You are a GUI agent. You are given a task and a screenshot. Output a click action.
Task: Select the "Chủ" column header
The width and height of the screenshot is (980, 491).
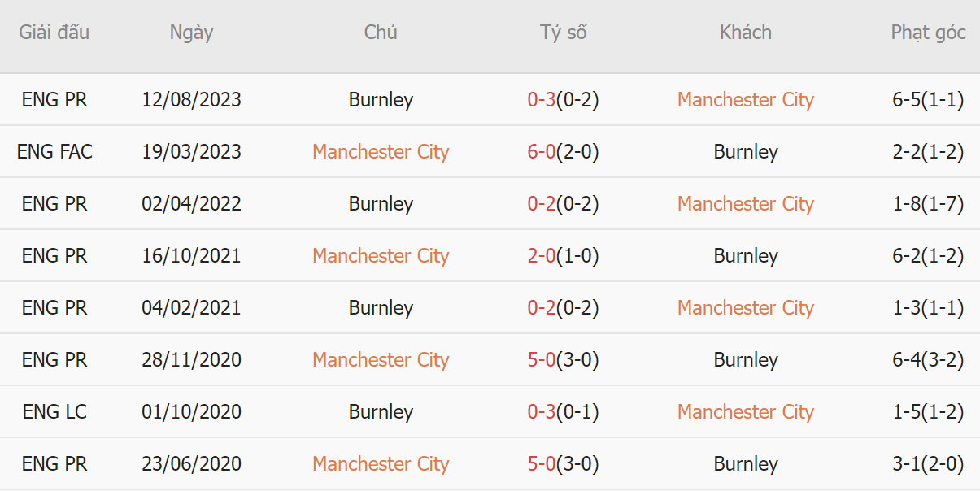(381, 33)
